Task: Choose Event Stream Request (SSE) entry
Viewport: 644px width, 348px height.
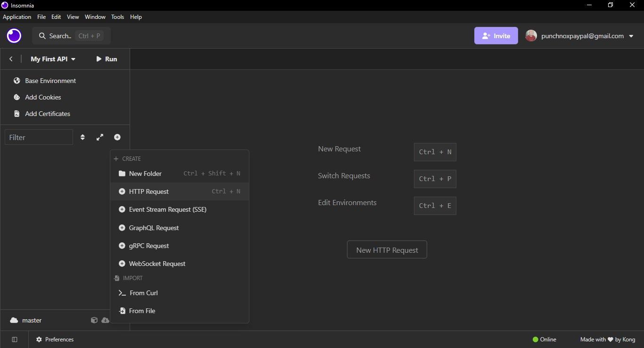Action: point(180,209)
